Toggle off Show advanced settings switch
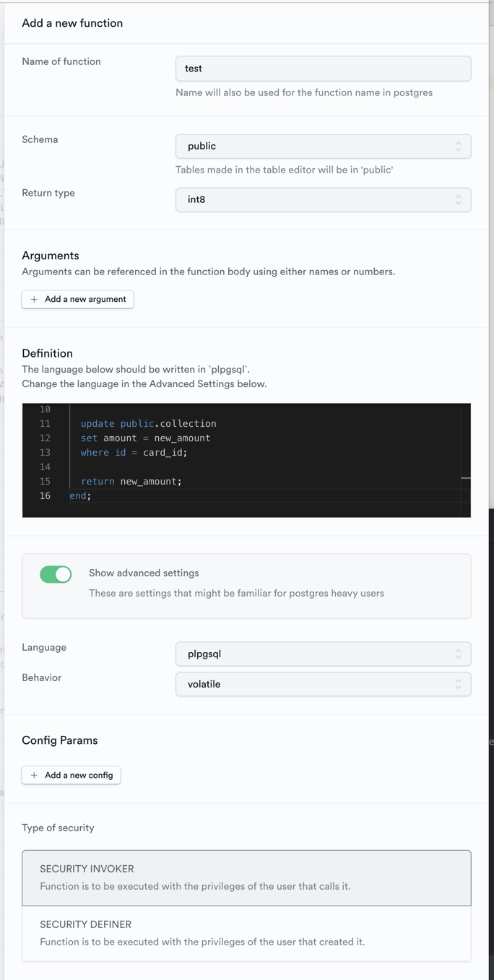Screen dimensions: 494x980 pyautogui.click(x=56, y=574)
